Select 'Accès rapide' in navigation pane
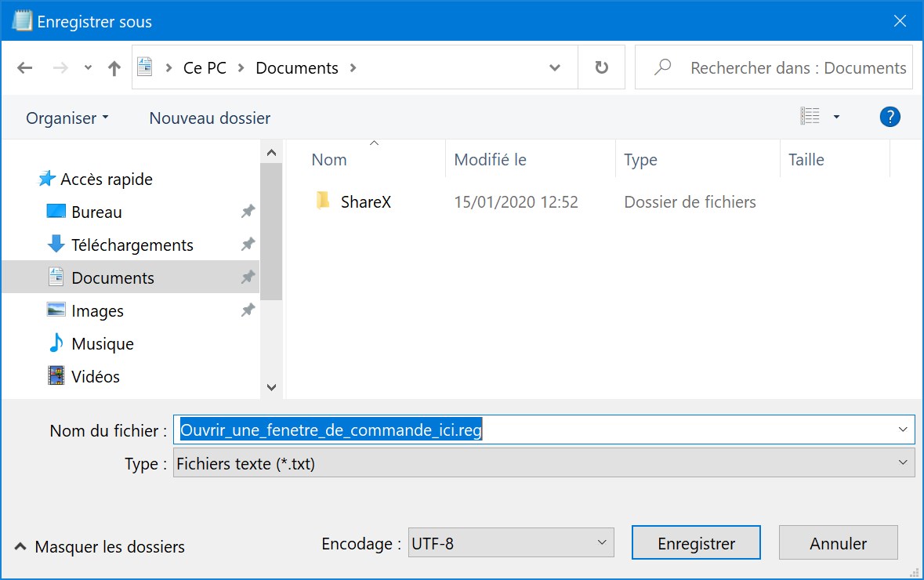This screenshot has width=924, height=580. click(x=106, y=179)
